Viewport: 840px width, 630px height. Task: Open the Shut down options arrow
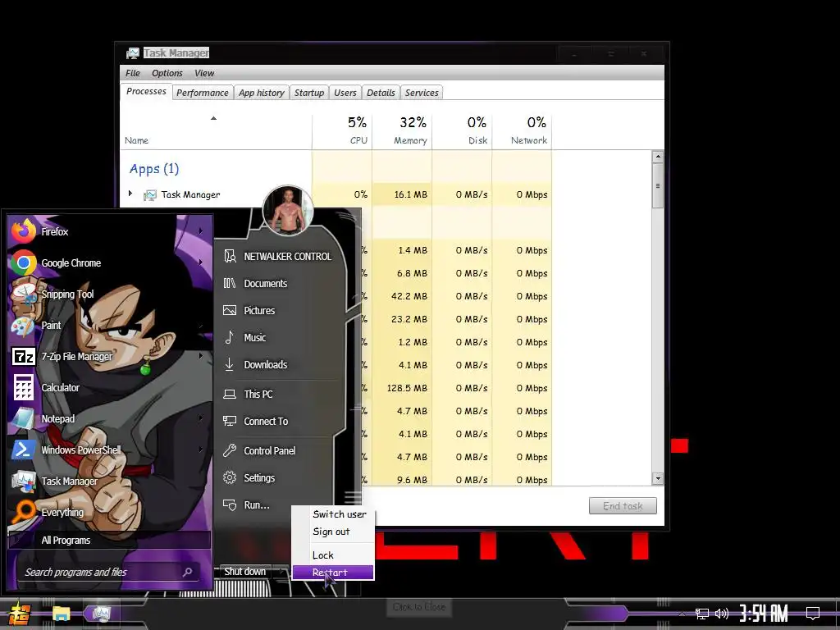click(281, 572)
